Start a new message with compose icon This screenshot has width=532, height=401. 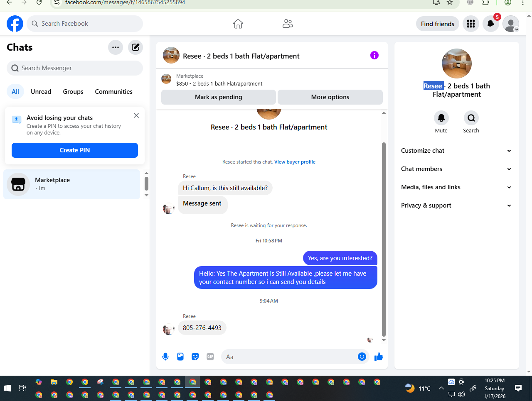point(135,47)
